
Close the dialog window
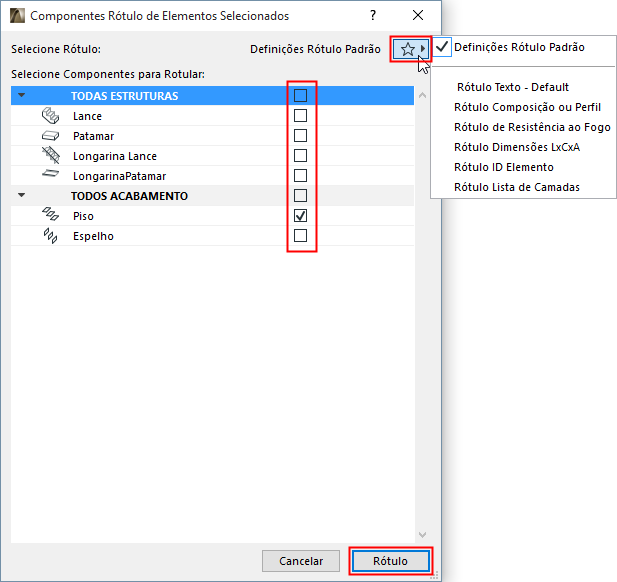pos(418,15)
